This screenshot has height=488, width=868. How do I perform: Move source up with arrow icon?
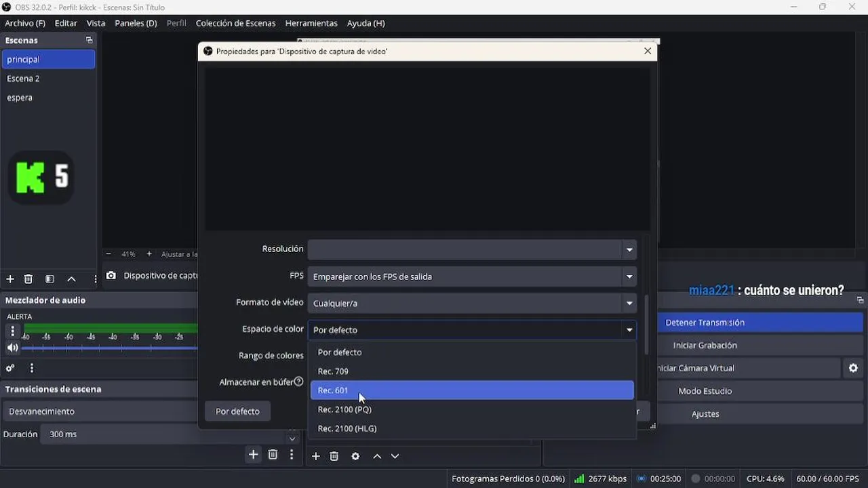pyautogui.click(x=377, y=456)
